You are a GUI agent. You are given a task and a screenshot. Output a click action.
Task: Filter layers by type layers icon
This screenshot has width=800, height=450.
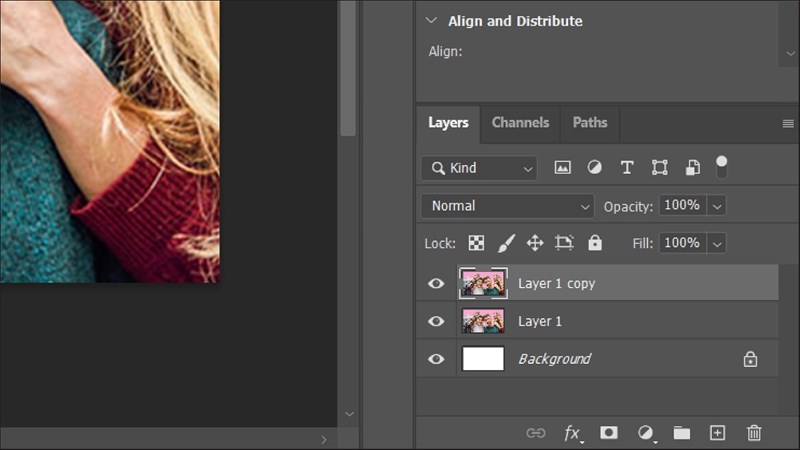627,167
